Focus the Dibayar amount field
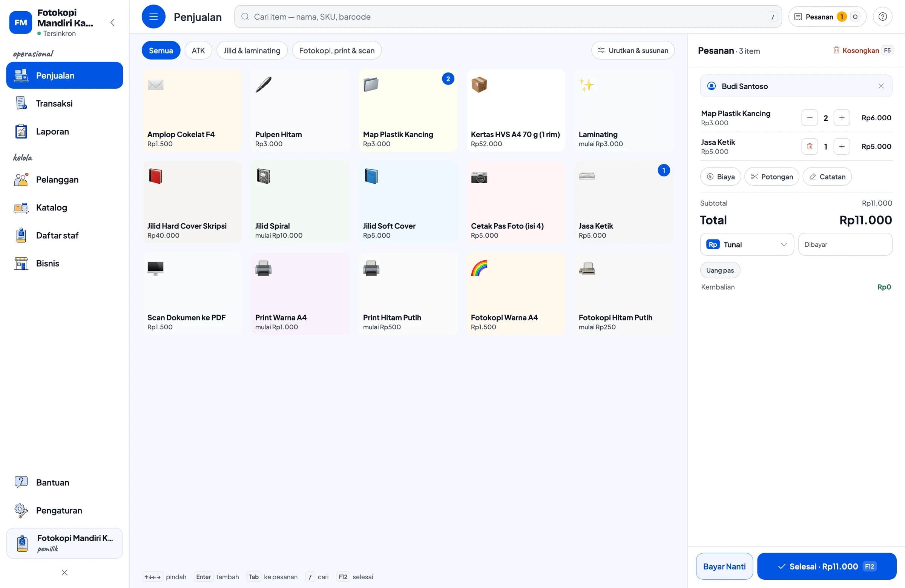Viewport: 905px width, 588px height. point(845,244)
